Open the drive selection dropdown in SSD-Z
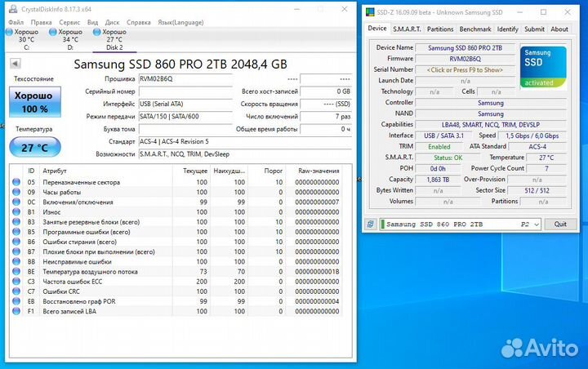 [x=537, y=225]
